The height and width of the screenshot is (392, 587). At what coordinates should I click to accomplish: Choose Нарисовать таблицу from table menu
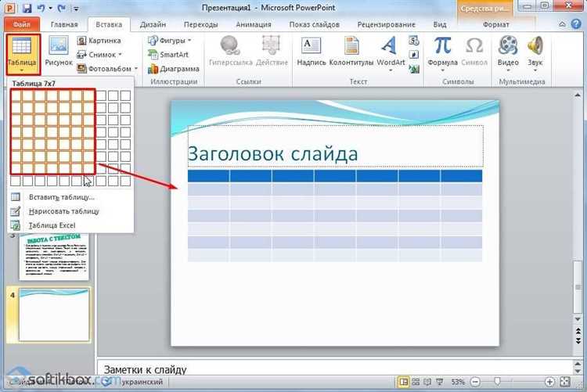[x=63, y=211]
